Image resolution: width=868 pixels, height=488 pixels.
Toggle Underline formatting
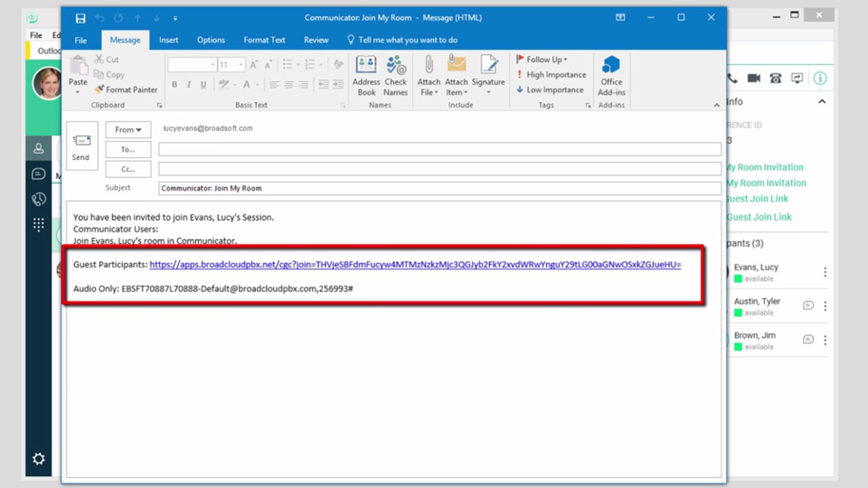203,85
